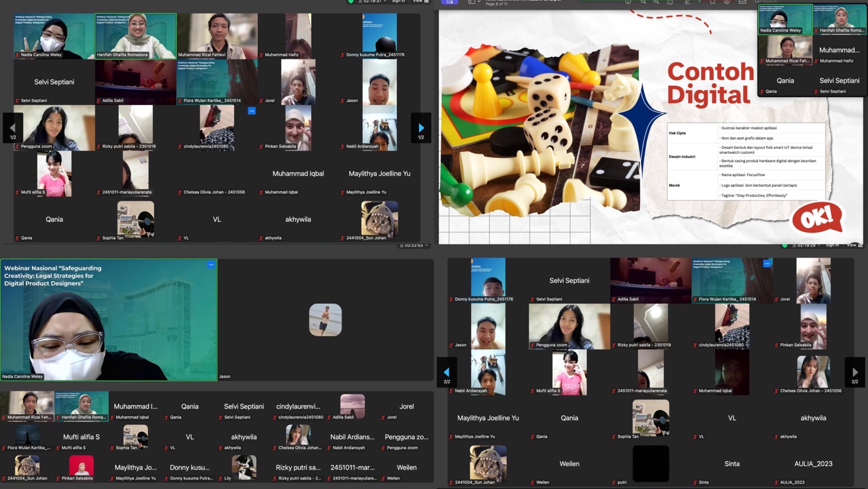This screenshot has height=489, width=868.
Task: Expand the chevron next to the 02:19:37 timer
Action: point(385,2)
